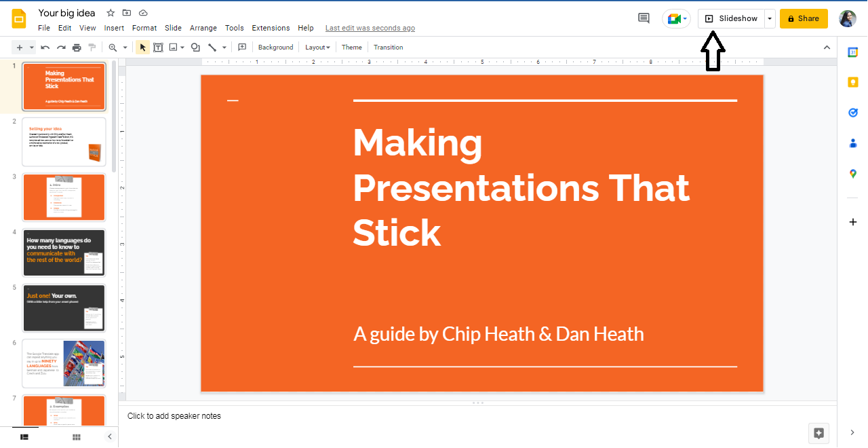Select the Text box tool
Image resolution: width=868 pixels, height=448 pixels.
coord(158,48)
